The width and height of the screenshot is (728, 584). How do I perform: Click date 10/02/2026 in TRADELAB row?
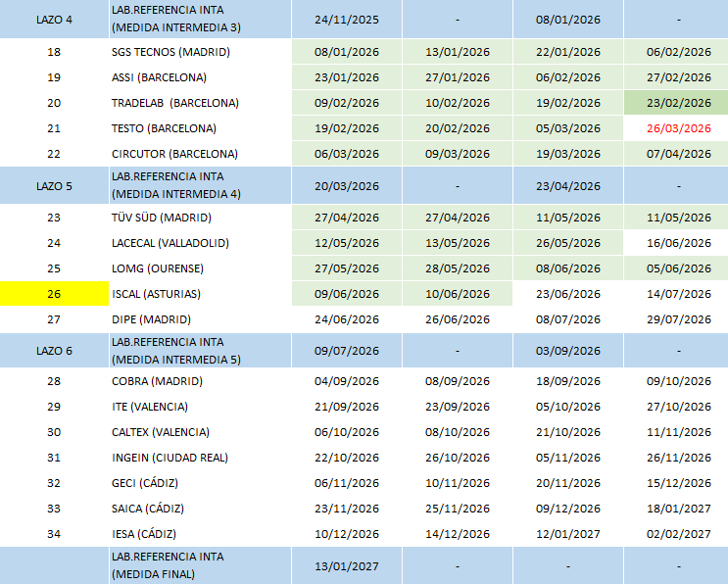458,103
